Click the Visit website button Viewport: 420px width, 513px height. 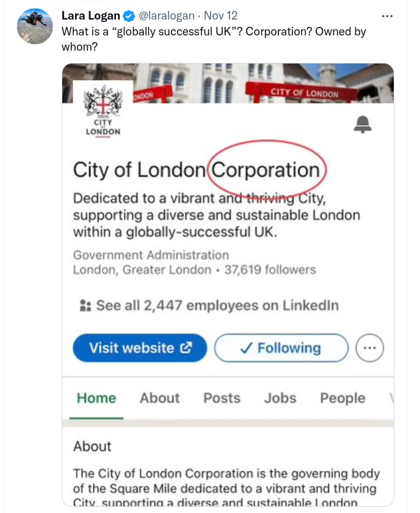[x=140, y=348]
